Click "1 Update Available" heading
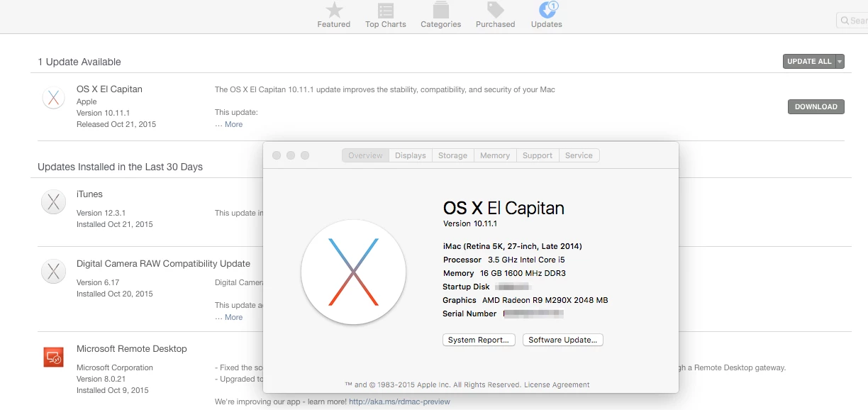Image resolution: width=868 pixels, height=410 pixels. (x=79, y=62)
